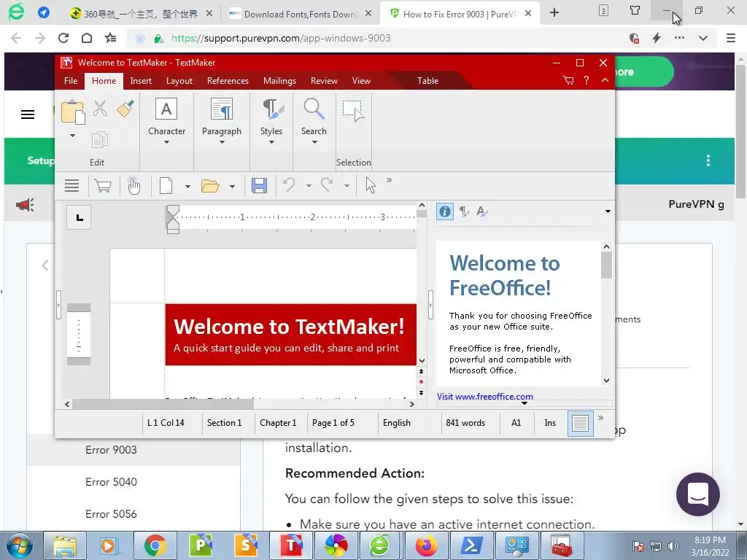Click the shopping cart icon in quick toolbar
747x560 pixels.
(x=103, y=186)
